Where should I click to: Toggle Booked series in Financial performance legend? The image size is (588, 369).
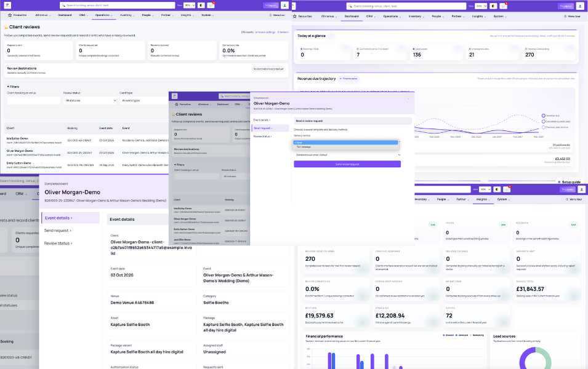(x=448, y=335)
